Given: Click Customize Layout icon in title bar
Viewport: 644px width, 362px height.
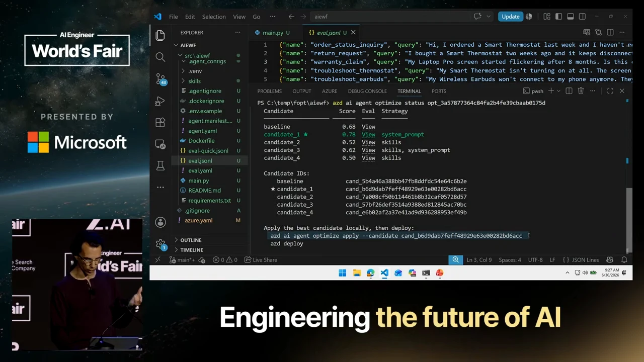Looking at the screenshot, I should [547, 17].
